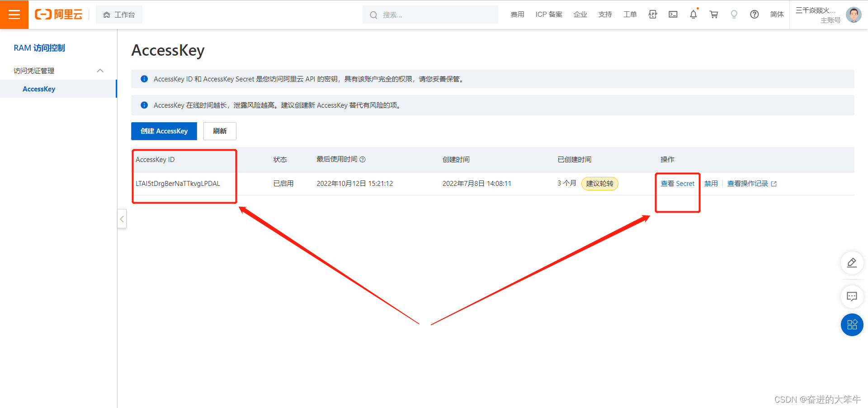Click the help icon next to 最后使用时间
Viewport: 868px width, 408px height.
363,159
